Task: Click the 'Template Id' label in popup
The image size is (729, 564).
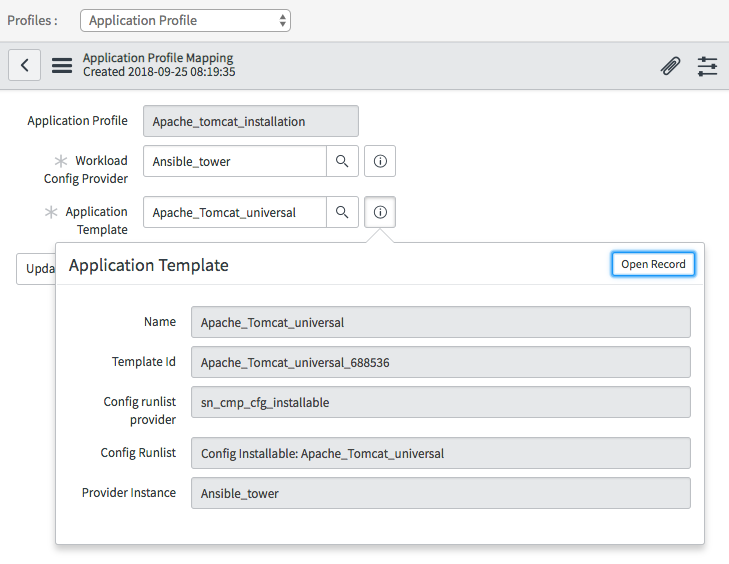Action: click(144, 362)
